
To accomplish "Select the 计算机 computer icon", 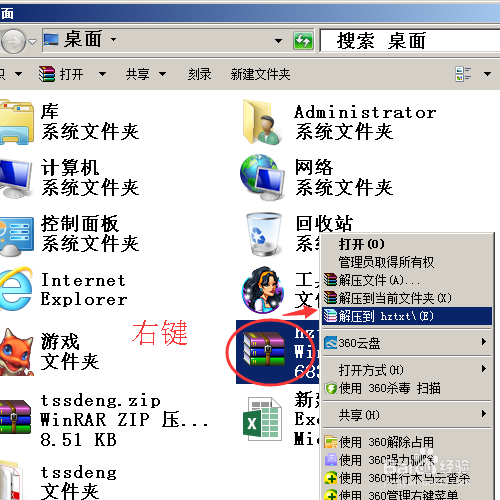I will [16, 178].
